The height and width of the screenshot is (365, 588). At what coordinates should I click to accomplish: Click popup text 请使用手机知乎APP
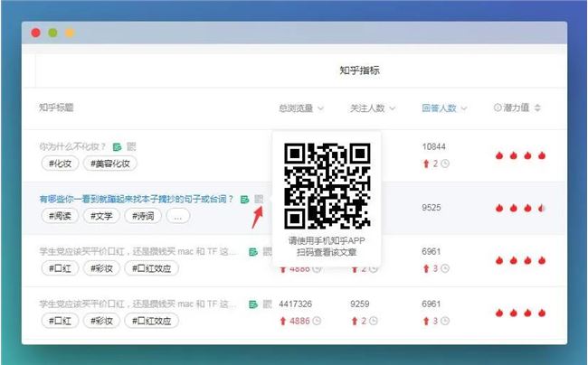[x=327, y=240]
